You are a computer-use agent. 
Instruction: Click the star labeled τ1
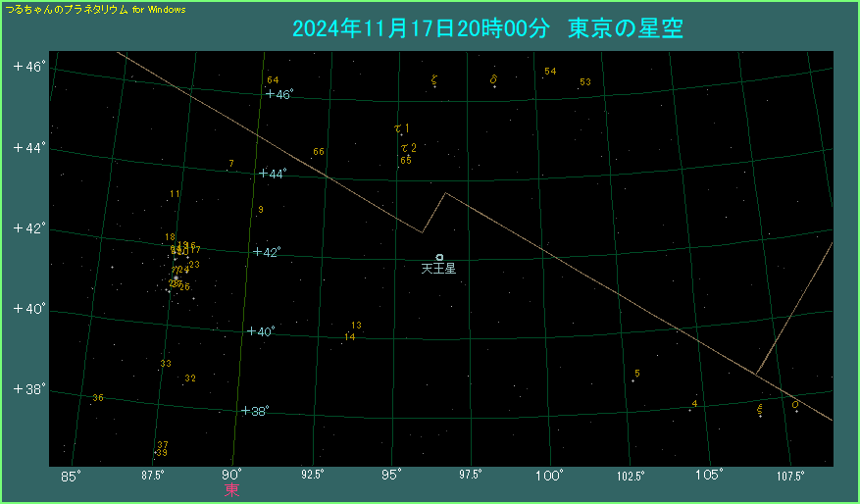click(x=401, y=129)
